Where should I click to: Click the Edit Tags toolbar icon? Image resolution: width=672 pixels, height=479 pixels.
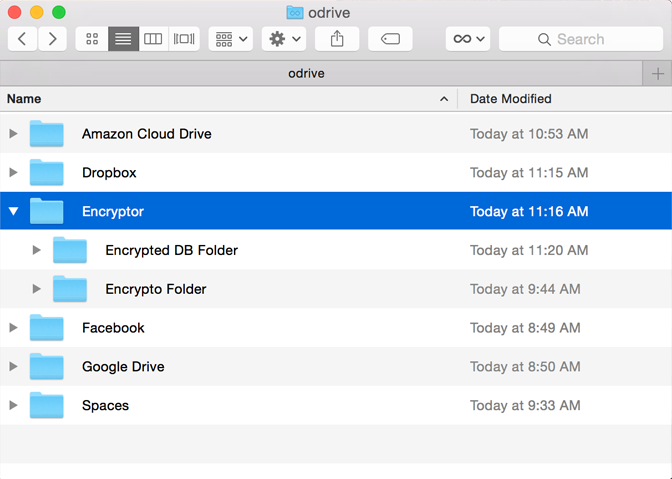pyautogui.click(x=390, y=39)
